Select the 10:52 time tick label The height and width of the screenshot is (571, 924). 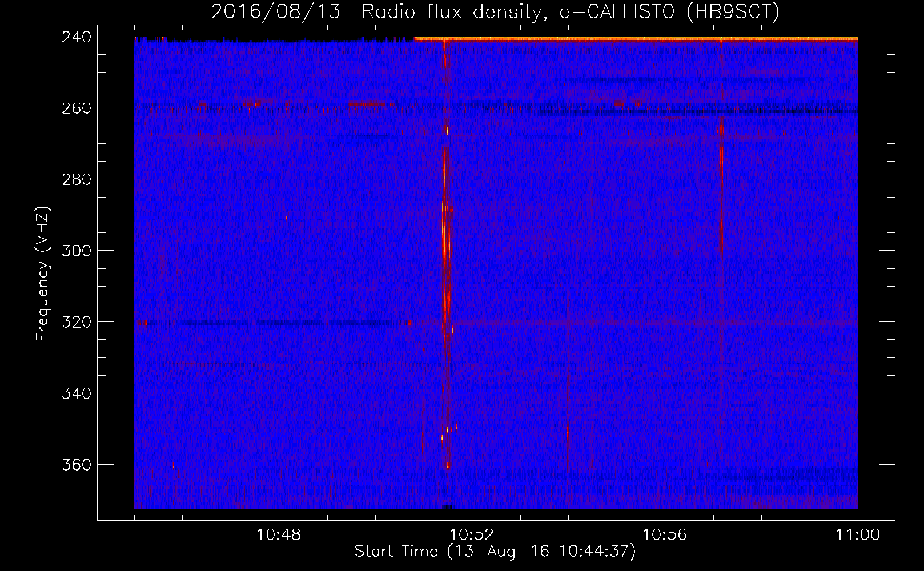coord(472,535)
